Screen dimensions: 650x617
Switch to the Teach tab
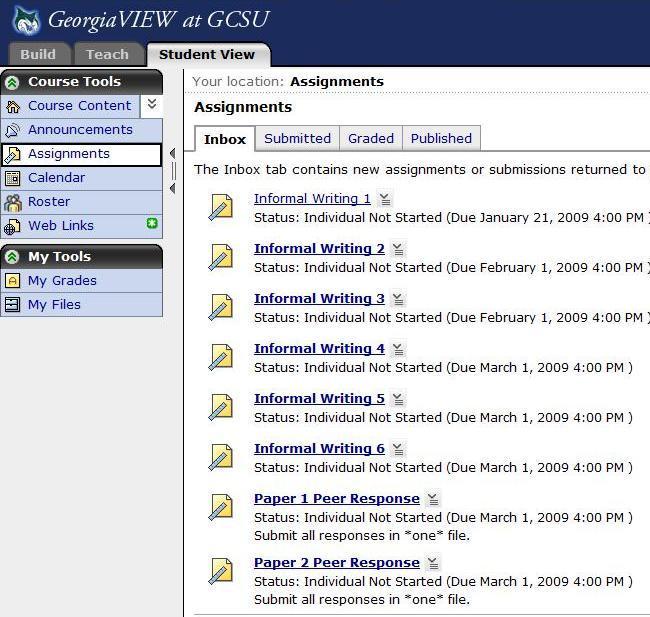click(107, 54)
